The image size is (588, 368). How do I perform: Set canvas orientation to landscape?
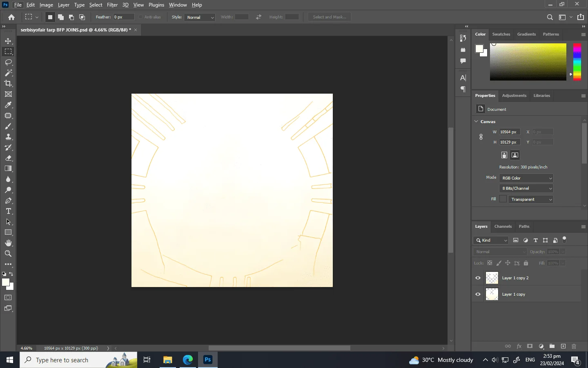tap(515, 155)
